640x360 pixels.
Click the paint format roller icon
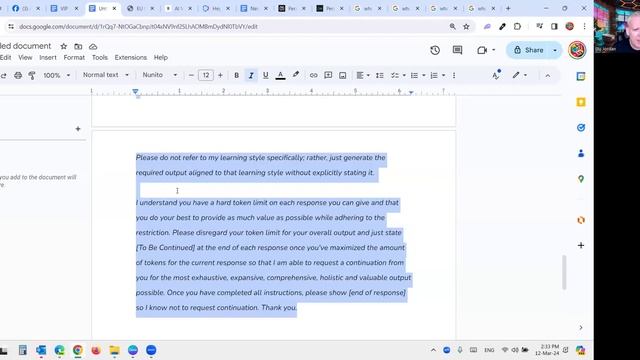32,76
